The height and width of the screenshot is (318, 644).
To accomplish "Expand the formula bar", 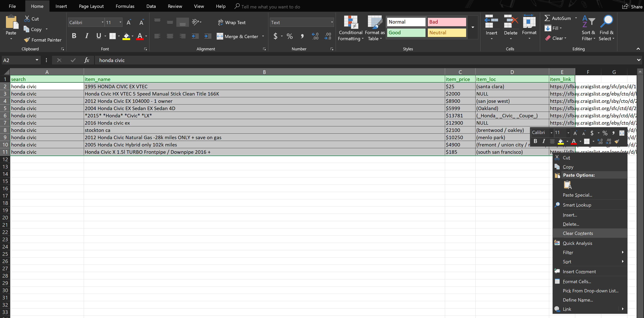I will tap(638, 60).
